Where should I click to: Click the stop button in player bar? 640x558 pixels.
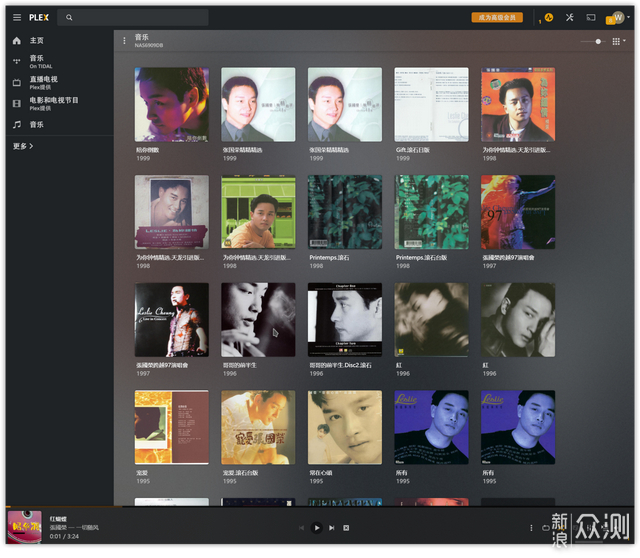pyautogui.click(x=346, y=527)
